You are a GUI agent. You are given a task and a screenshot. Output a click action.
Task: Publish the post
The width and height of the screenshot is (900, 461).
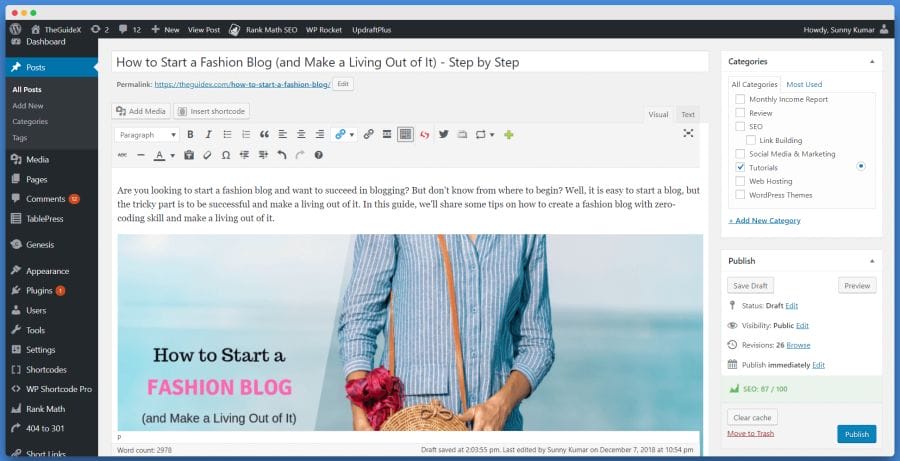(x=856, y=434)
